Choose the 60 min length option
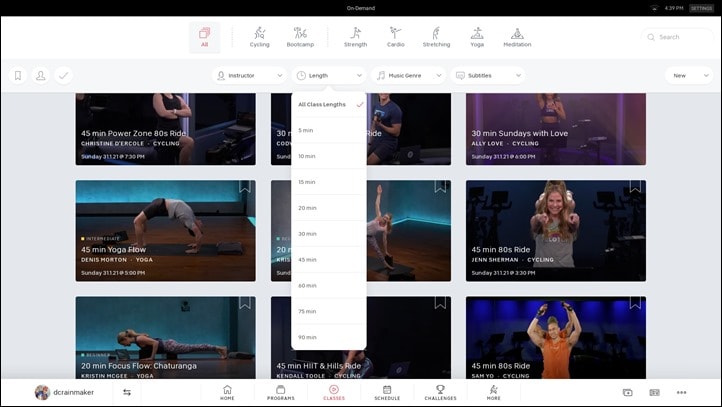The width and height of the screenshot is (722, 407). click(x=329, y=285)
